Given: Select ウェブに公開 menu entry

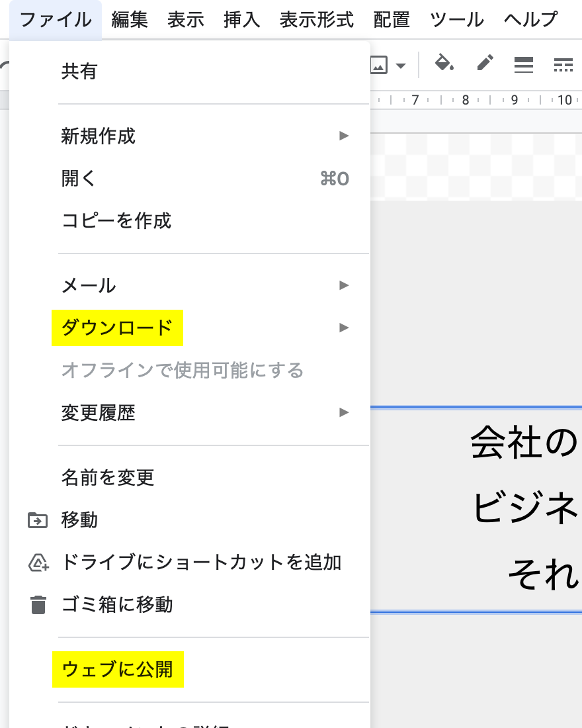Looking at the screenshot, I should (x=118, y=670).
